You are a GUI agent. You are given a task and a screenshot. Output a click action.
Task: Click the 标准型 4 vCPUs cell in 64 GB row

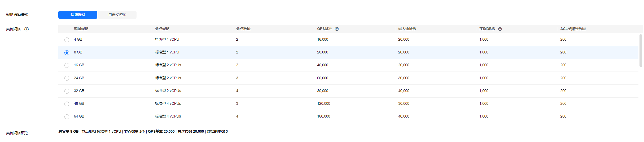click(168, 116)
